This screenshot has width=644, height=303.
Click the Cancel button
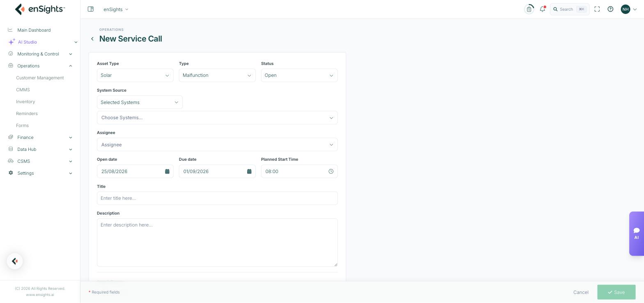(581, 292)
